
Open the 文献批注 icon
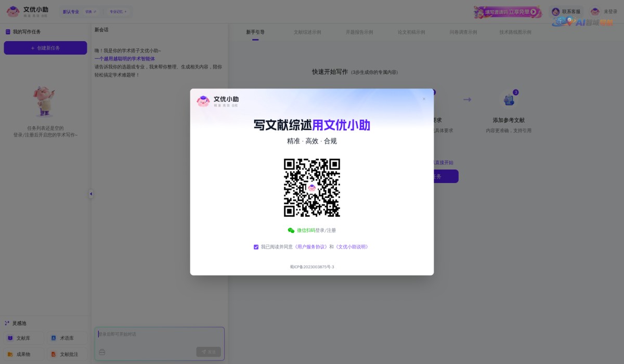tap(53, 354)
